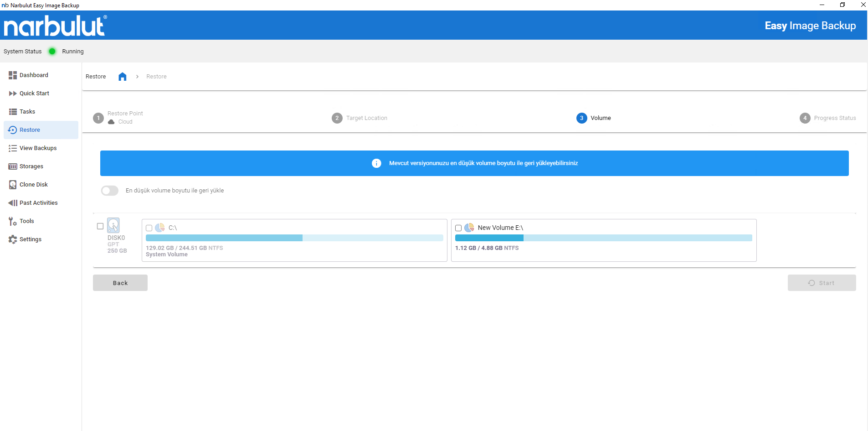
Task: Click the Start button
Action: [x=822, y=283]
